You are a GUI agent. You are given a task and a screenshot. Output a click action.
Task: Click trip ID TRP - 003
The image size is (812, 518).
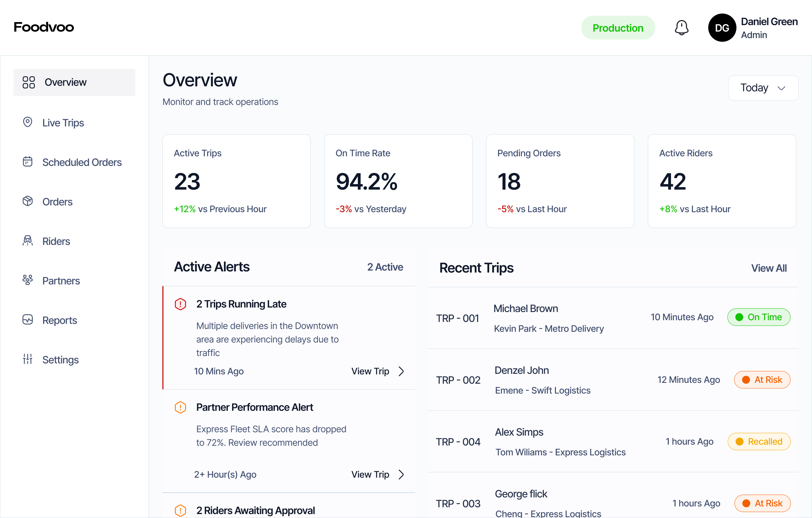458,504
